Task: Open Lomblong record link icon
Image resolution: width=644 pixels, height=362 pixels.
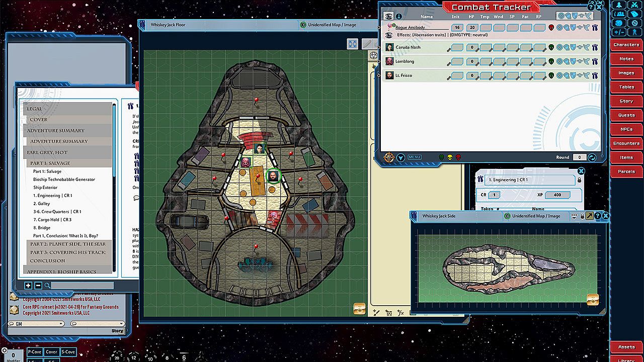Action: coord(595,61)
